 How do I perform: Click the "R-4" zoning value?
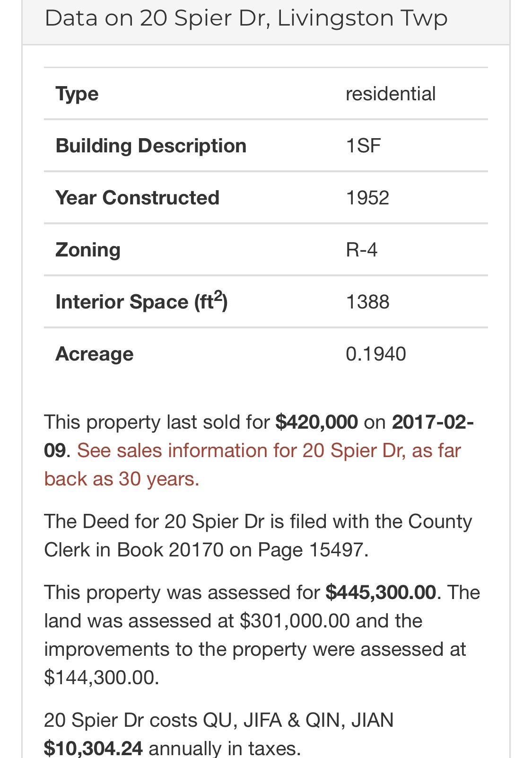pos(362,250)
